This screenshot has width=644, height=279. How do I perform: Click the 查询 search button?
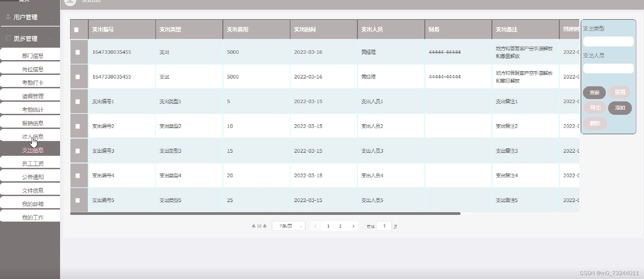point(594,92)
